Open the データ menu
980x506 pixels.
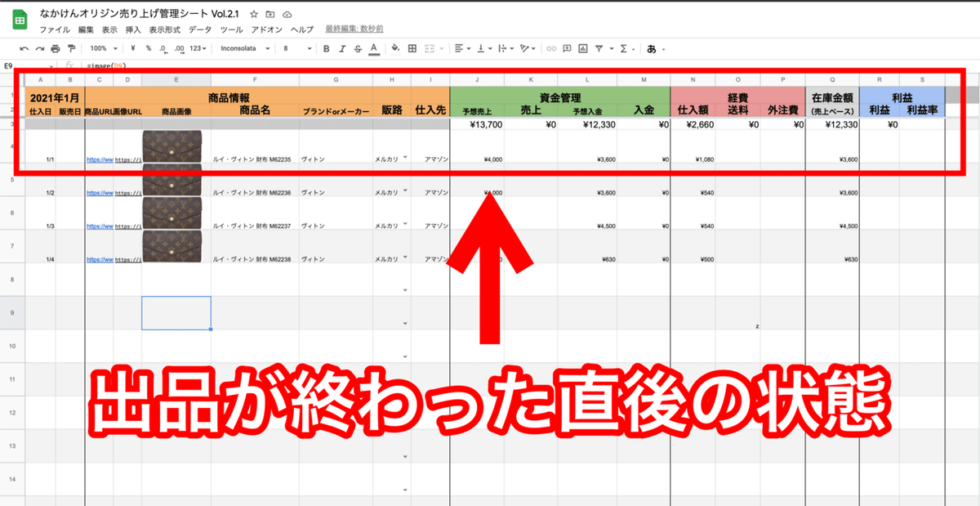point(200,29)
